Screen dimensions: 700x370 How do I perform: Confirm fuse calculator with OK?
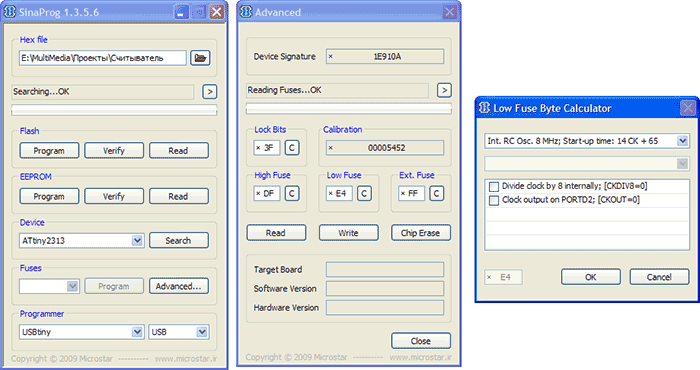[591, 277]
